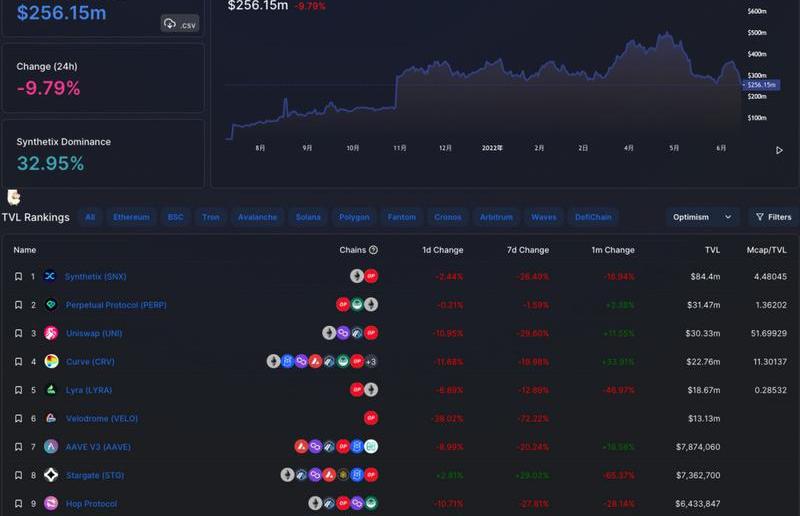The width and height of the screenshot is (800, 516).
Task: Sort by the 1d Change column
Action: [x=443, y=250]
